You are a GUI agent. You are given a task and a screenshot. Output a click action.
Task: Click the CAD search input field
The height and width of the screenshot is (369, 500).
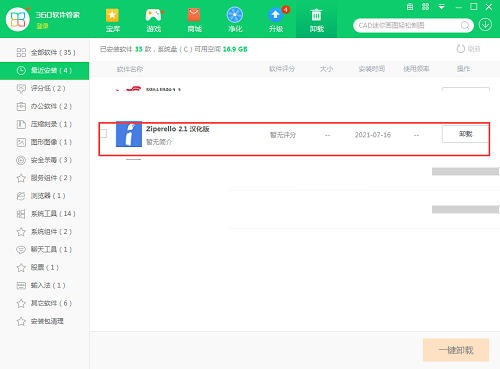click(x=408, y=25)
